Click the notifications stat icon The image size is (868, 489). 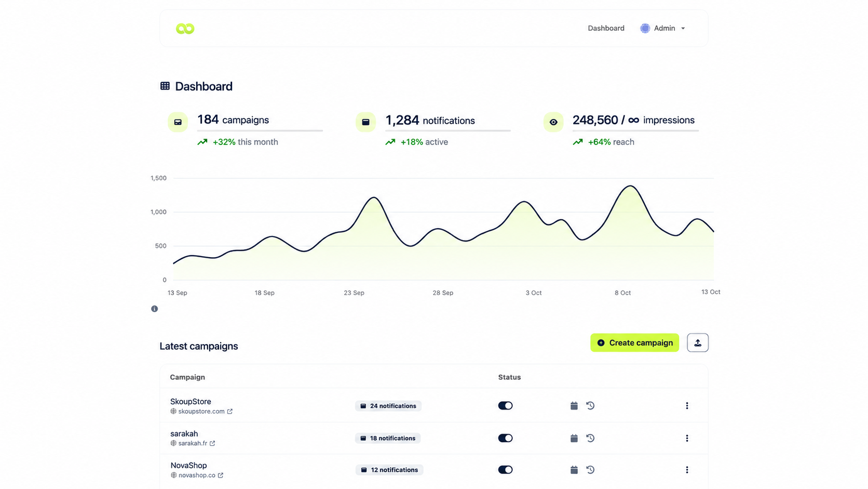click(x=365, y=122)
